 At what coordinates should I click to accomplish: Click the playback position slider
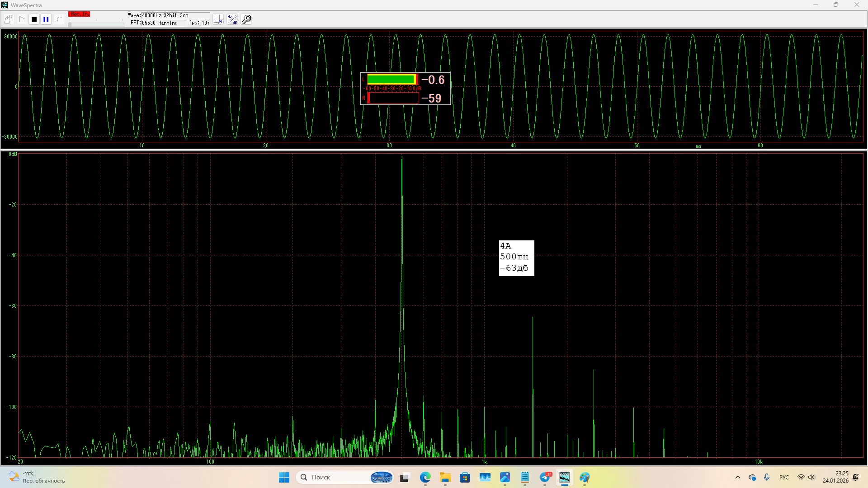click(x=96, y=24)
